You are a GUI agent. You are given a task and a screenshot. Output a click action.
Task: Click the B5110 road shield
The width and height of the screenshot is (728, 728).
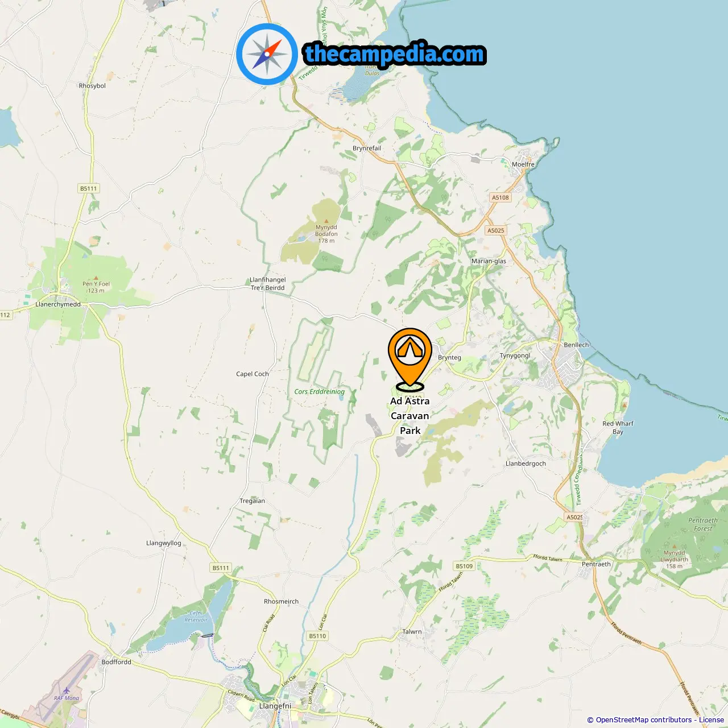coord(317,636)
